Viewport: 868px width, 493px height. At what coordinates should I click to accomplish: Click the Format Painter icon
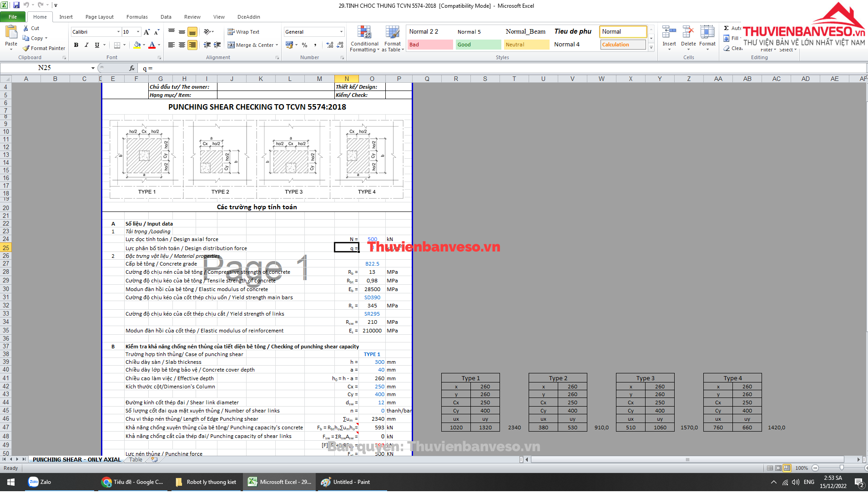(x=26, y=48)
